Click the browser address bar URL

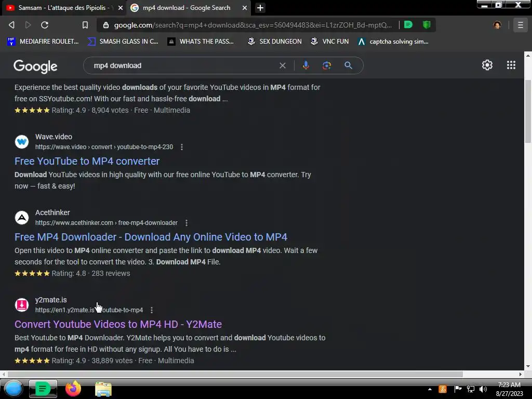(x=253, y=25)
